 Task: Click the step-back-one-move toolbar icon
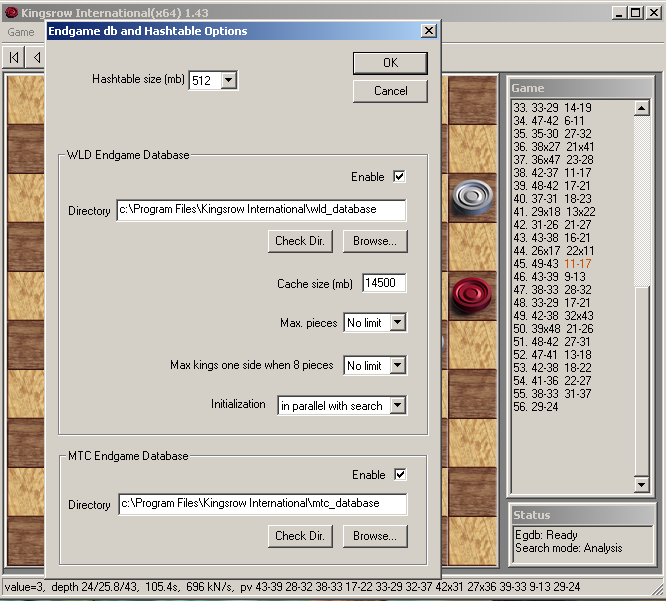(x=37, y=57)
